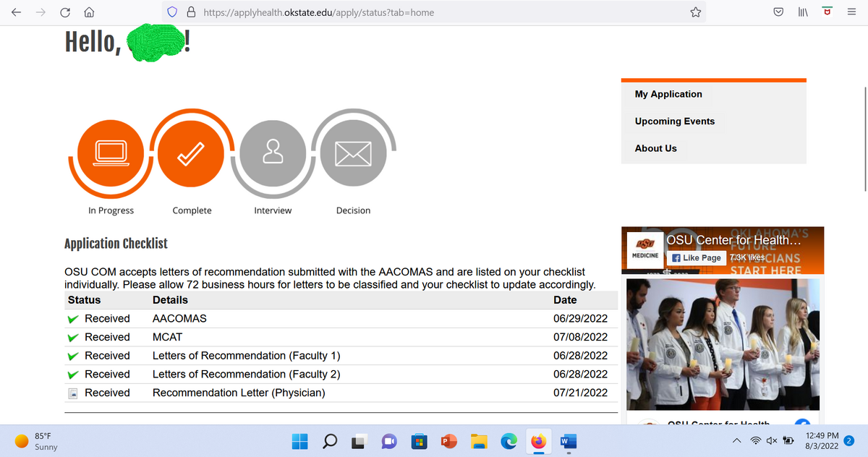Save the page to Pocket
Viewport: 868px width, 457px height.
click(778, 12)
